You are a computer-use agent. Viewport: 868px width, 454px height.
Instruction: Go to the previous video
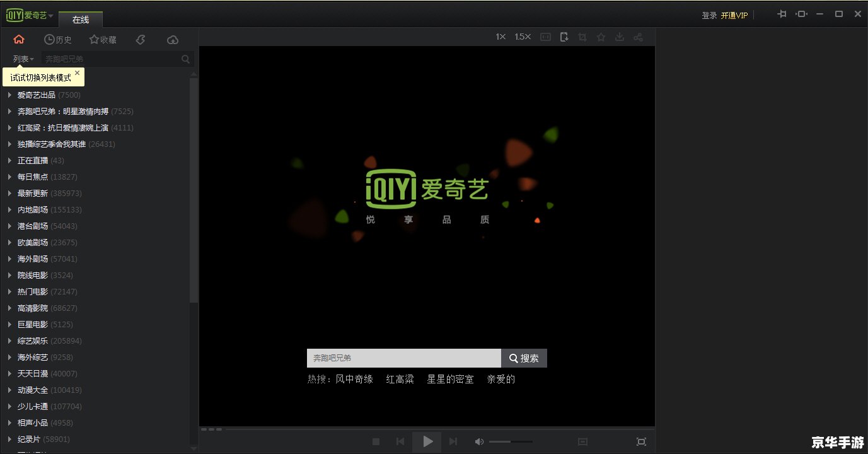400,442
